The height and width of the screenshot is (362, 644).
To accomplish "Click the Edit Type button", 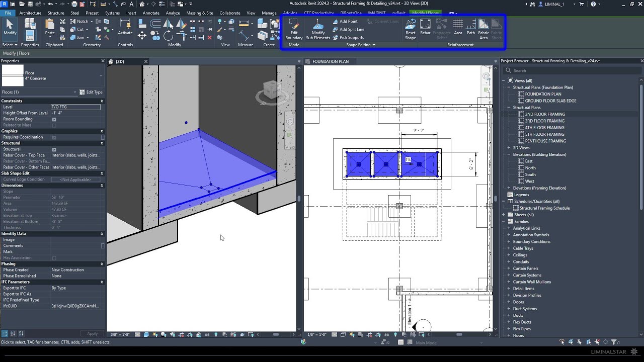I will click(x=91, y=92).
